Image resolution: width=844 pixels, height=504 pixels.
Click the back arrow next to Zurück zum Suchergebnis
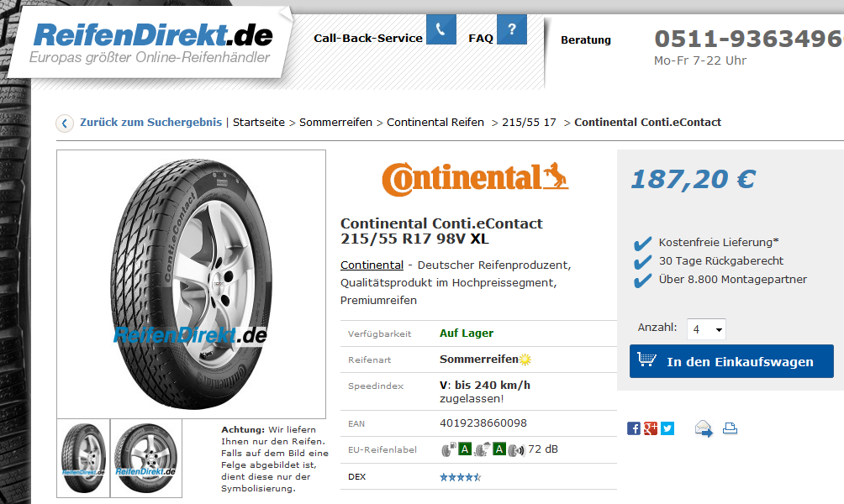pyautogui.click(x=65, y=123)
